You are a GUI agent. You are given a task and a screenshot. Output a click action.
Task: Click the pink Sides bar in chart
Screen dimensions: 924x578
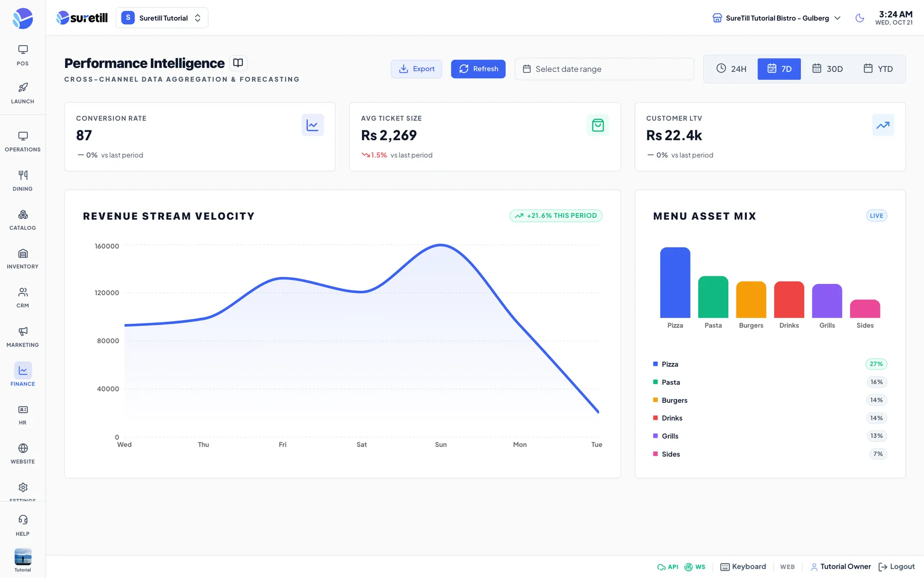point(865,309)
